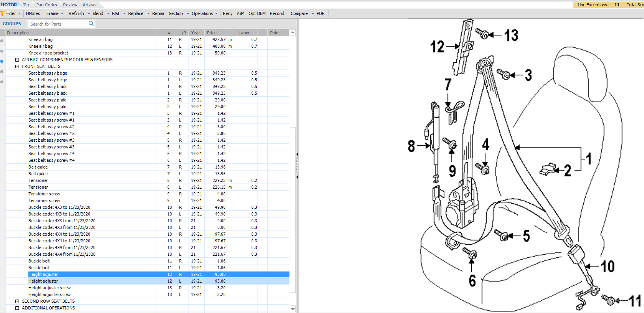Click the Description column header
Image resolution: width=644 pixels, height=313 pixels.
click(x=80, y=33)
